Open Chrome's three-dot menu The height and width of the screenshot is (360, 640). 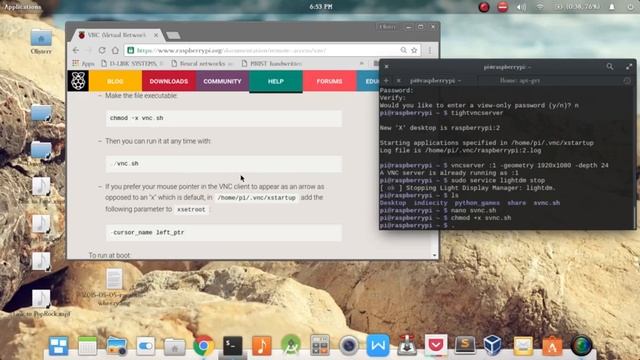(x=430, y=50)
